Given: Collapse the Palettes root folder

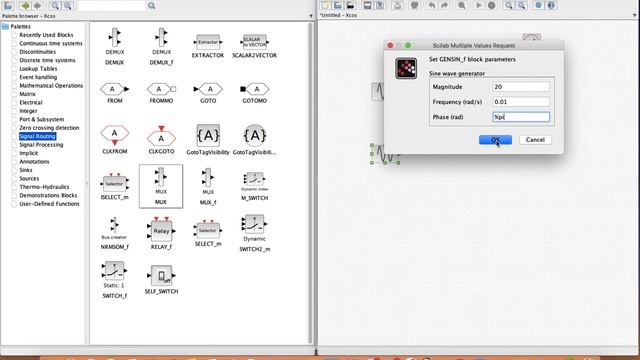Looking at the screenshot, I should [x=5, y=27].
